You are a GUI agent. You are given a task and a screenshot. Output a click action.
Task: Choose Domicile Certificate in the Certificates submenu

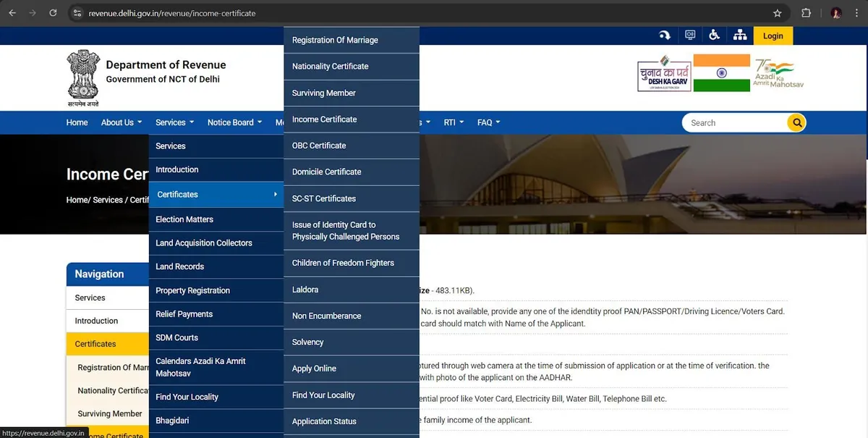point(326,172)
